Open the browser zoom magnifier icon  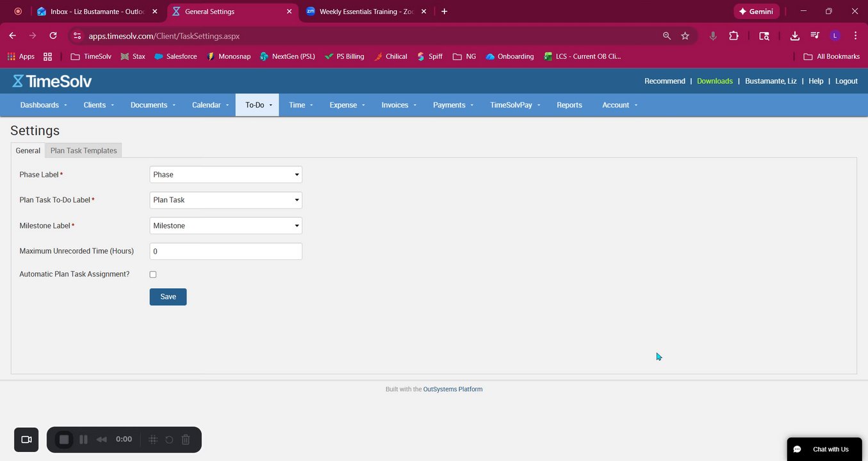[x=667, y=36]
